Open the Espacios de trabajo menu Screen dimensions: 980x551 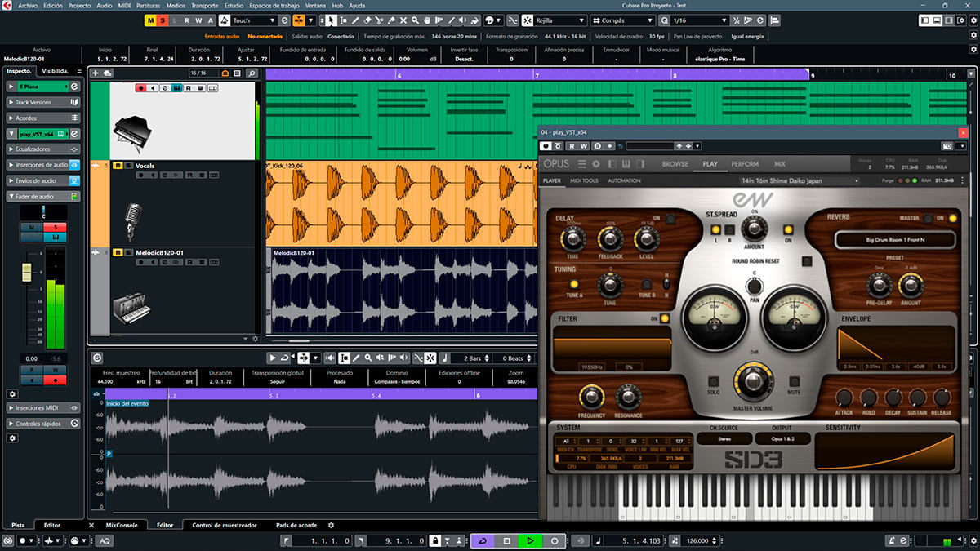(x=274, y=5)
